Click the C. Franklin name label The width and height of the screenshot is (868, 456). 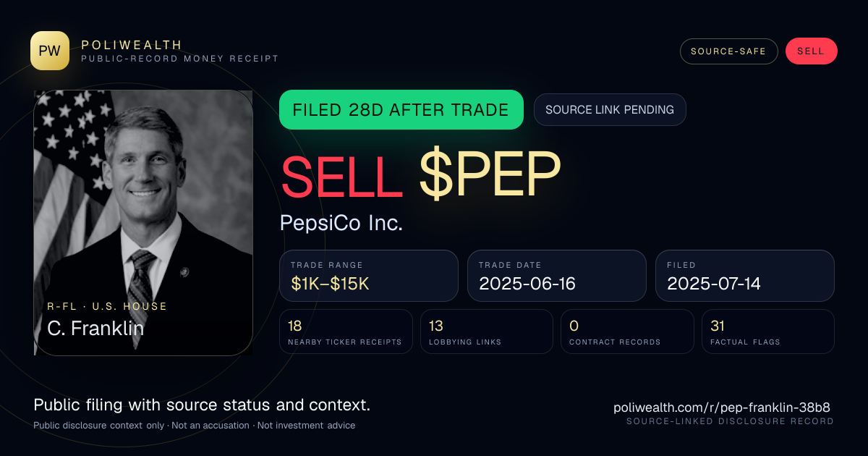point(95,329)
